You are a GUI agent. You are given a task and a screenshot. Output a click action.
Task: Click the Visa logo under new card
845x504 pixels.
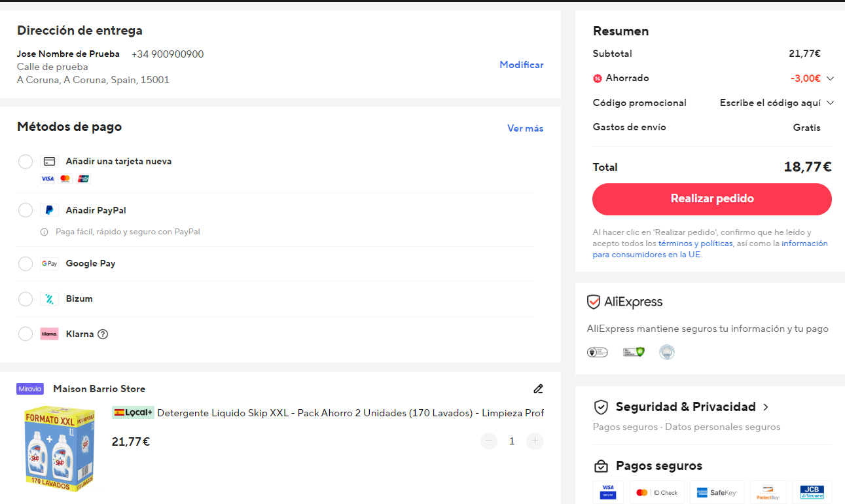pos(47,179)
